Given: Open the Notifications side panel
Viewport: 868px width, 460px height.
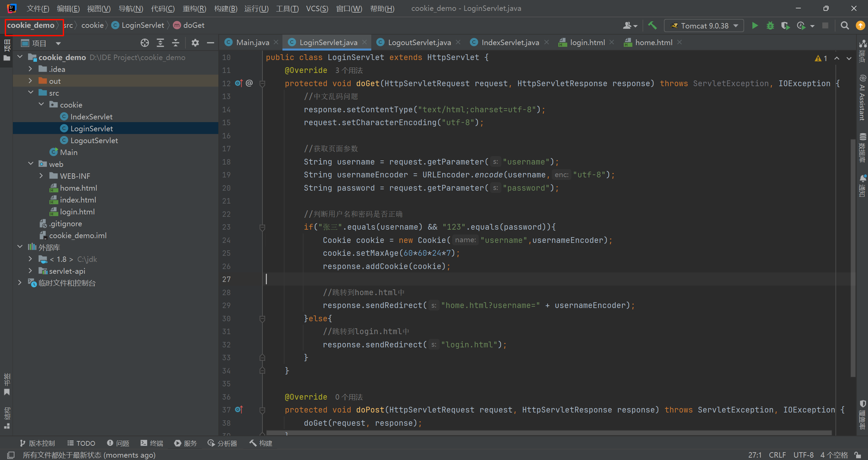Looking at the screenshot, I should tap(862, 186).
